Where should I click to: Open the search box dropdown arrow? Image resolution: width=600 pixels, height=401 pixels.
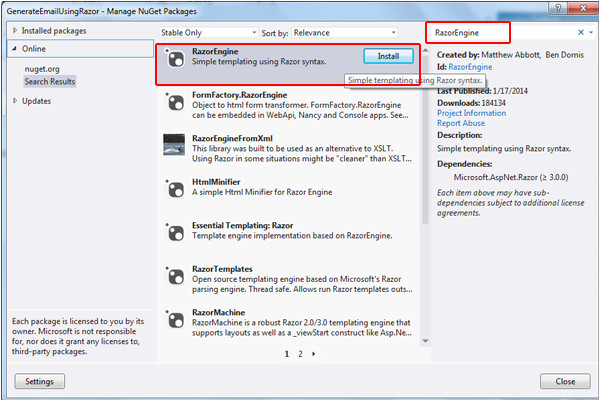[x=591, y=33]
